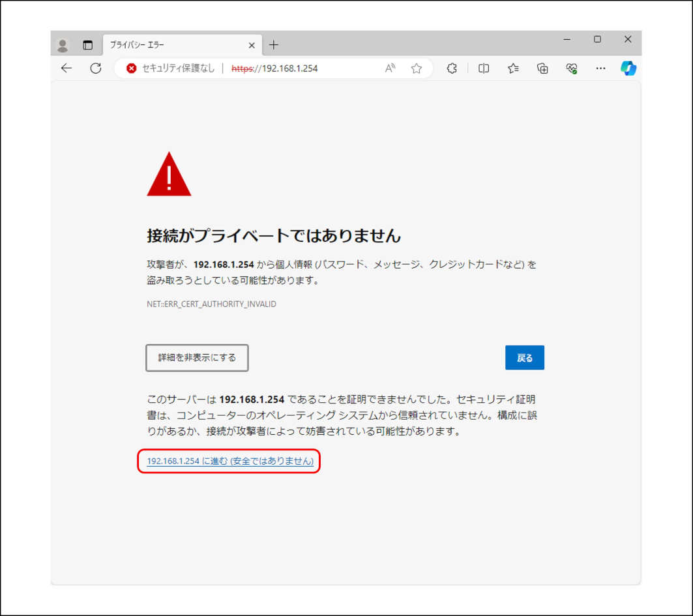Click the address bar URL 192.168.1.254
Viewport: 693px width, 616px height.
point(274,68)
